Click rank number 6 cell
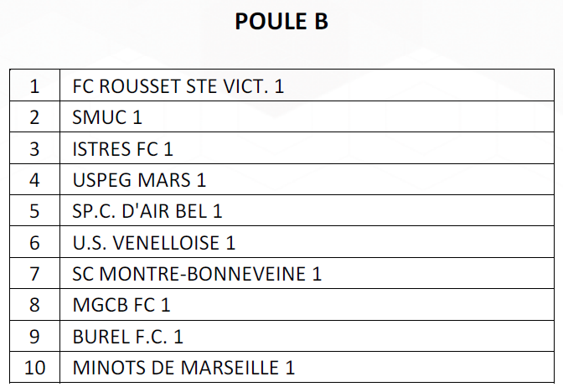This screenshot has width=563, height=392. click(35, 242)
